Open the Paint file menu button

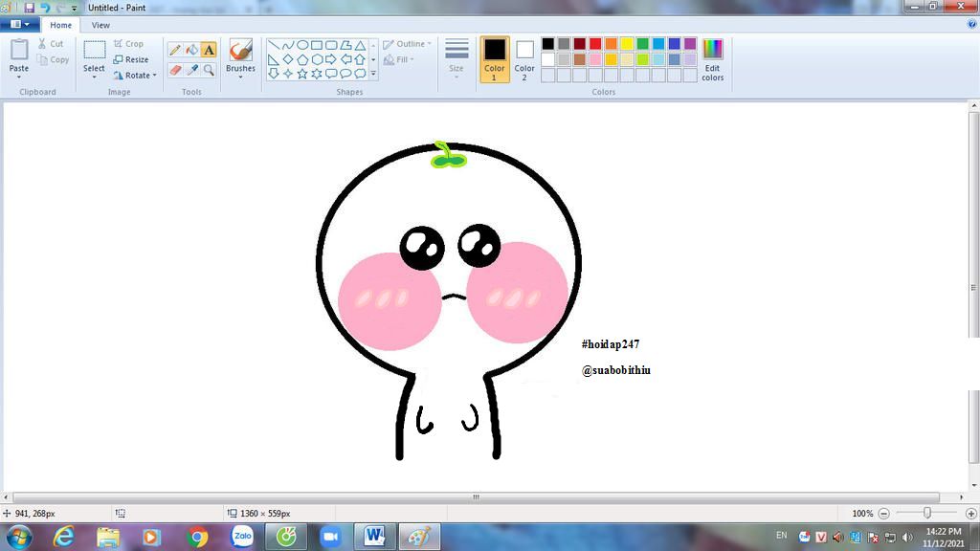20,24
